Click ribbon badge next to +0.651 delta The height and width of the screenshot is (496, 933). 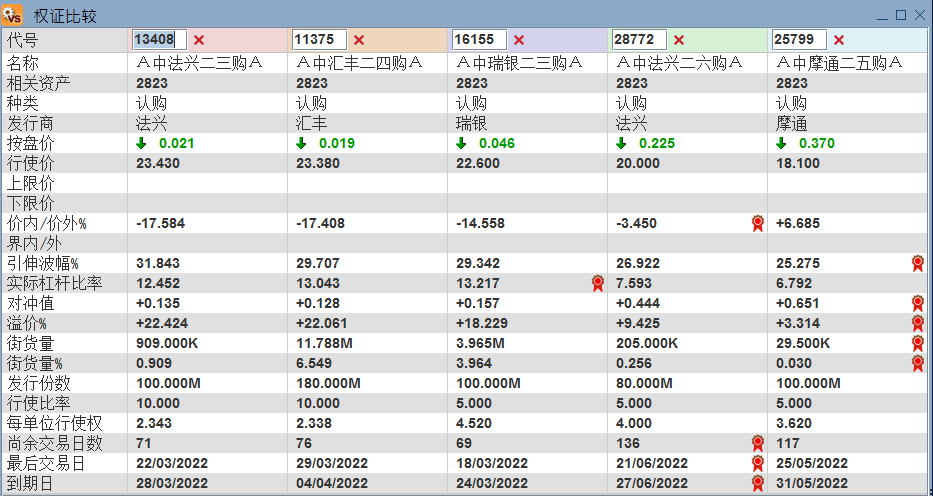918,303
